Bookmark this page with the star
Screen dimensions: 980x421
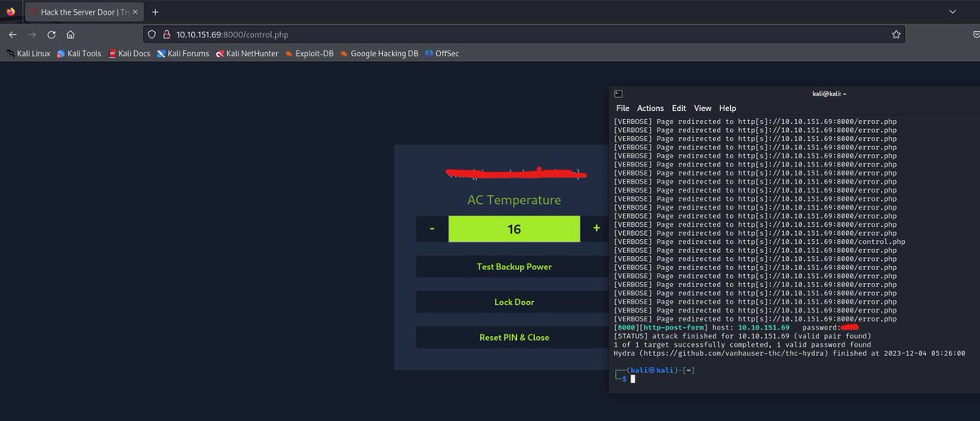coord(896,35)
